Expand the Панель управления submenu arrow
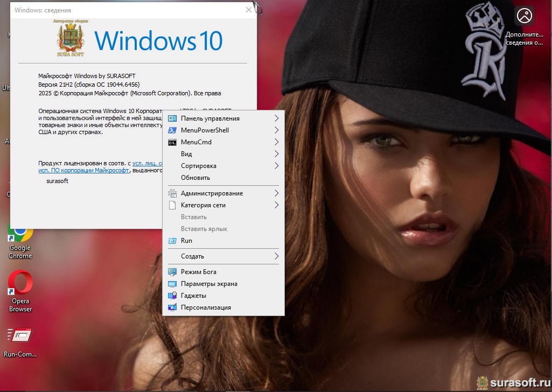This screenshot has height=392, width=552. [276, 118]
